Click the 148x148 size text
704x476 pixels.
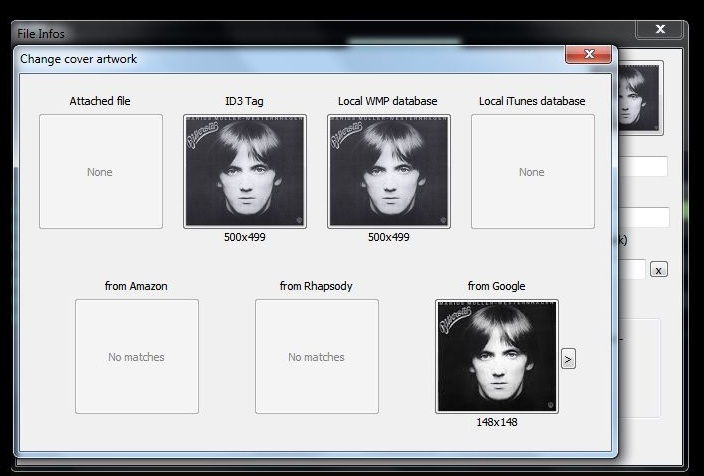tap(497, 422)
